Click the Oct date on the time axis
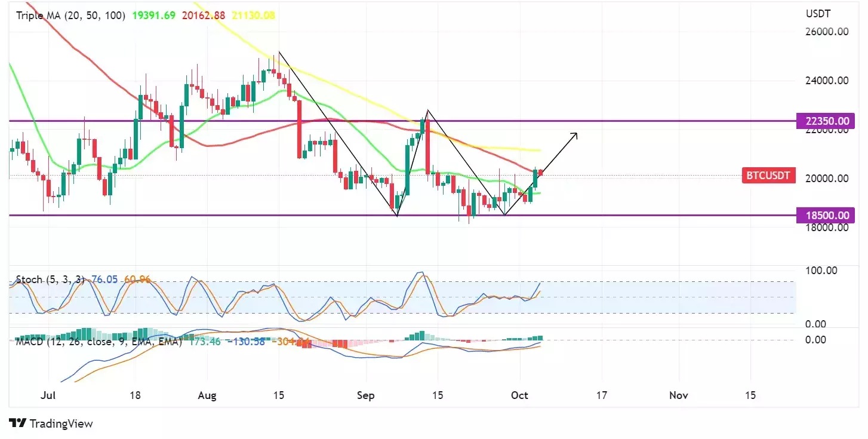Viewport: 868px width, 439px height. click(519, 395)
